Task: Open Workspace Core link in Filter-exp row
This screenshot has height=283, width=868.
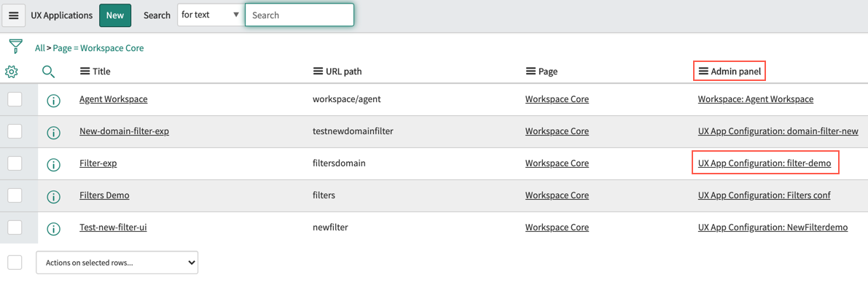Action: [x=557, y=163]
